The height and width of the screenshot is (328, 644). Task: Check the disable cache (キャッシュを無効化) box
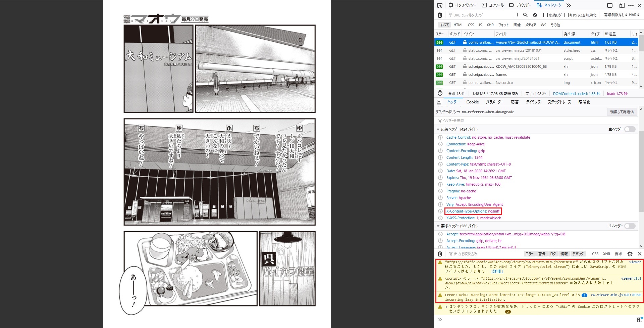(566, 15)
